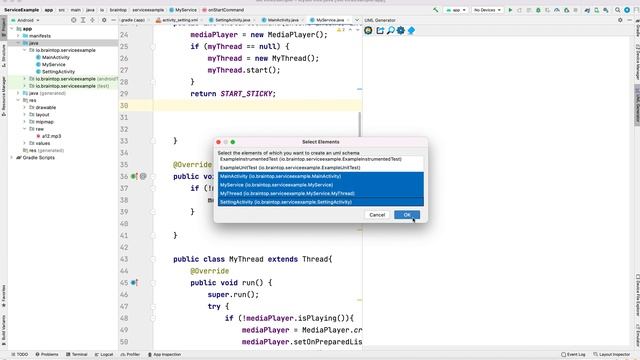Click the MyService breadcrumb in the navigation bar
This screenshot has width=640, height=360.
(x=183, y=10)
